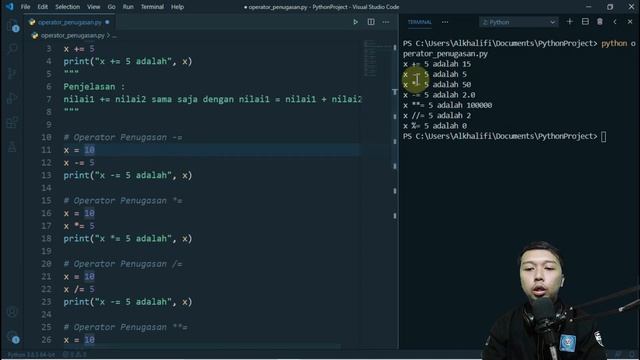Open the Go menu

point(111,7)
